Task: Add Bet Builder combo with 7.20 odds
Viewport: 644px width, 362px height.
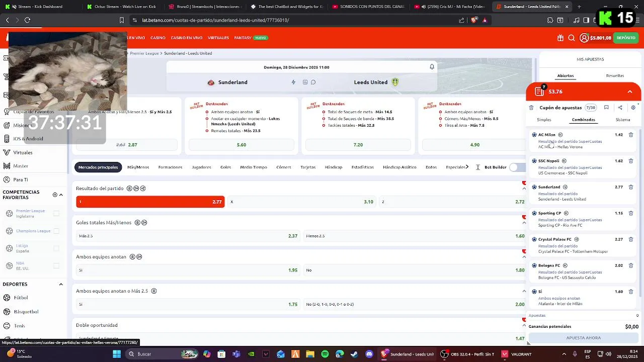Action: tap(358, 145)
